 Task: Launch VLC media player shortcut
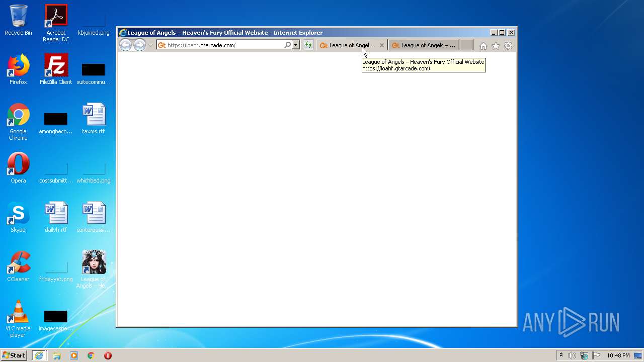[x=18, y=319]
